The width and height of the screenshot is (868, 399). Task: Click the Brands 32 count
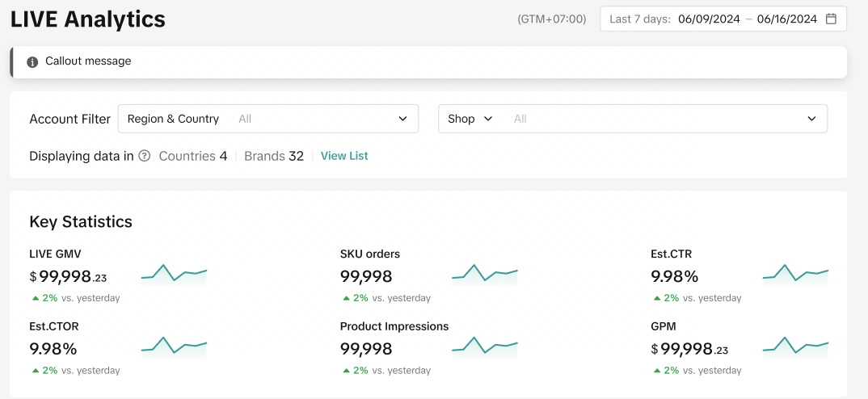(x=274, y=156)
